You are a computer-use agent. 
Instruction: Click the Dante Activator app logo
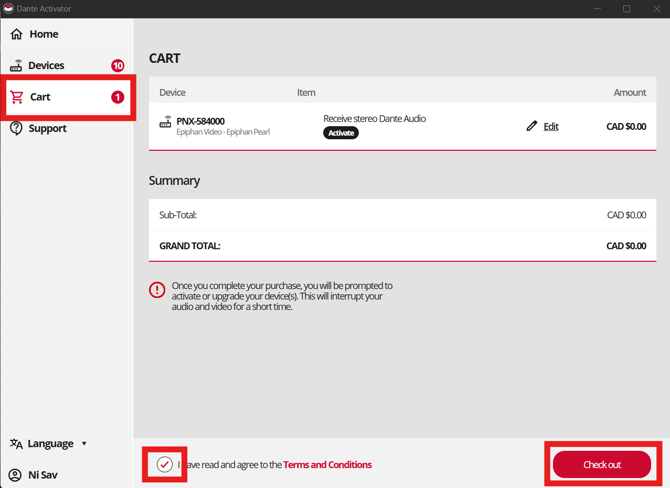tap(8, 9)
